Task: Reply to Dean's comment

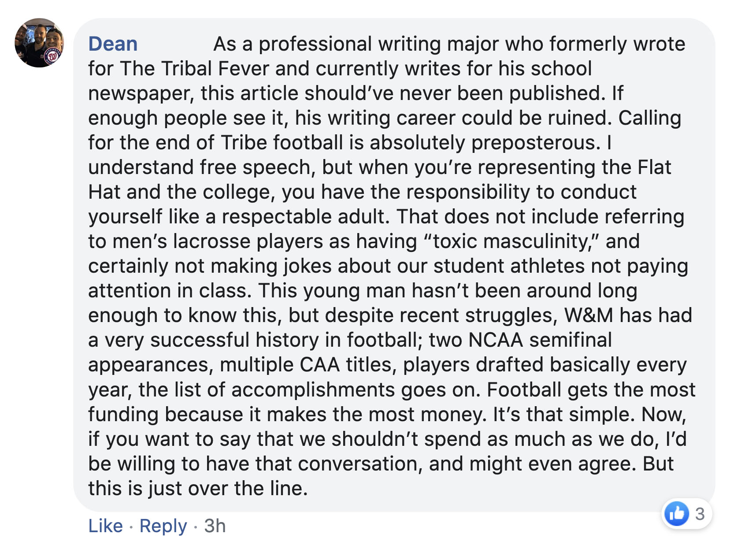Action: click(x=163, y=526)
